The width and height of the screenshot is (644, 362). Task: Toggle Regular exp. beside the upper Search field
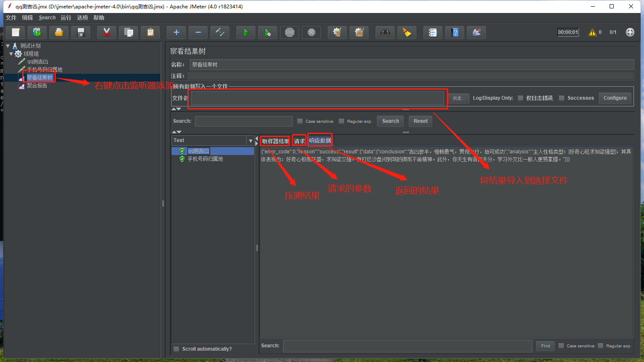click(341, 121)
